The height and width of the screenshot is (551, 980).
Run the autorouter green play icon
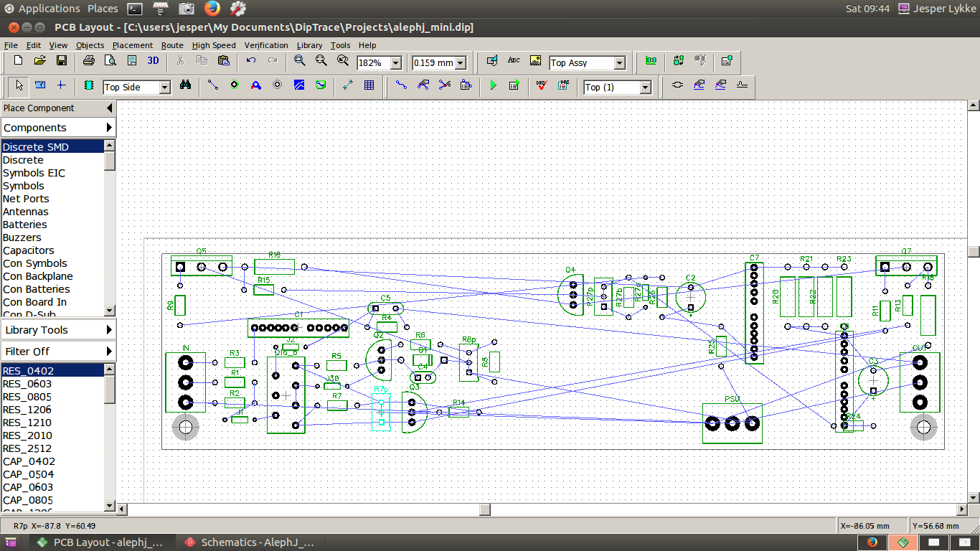click(x=493, y=85)
